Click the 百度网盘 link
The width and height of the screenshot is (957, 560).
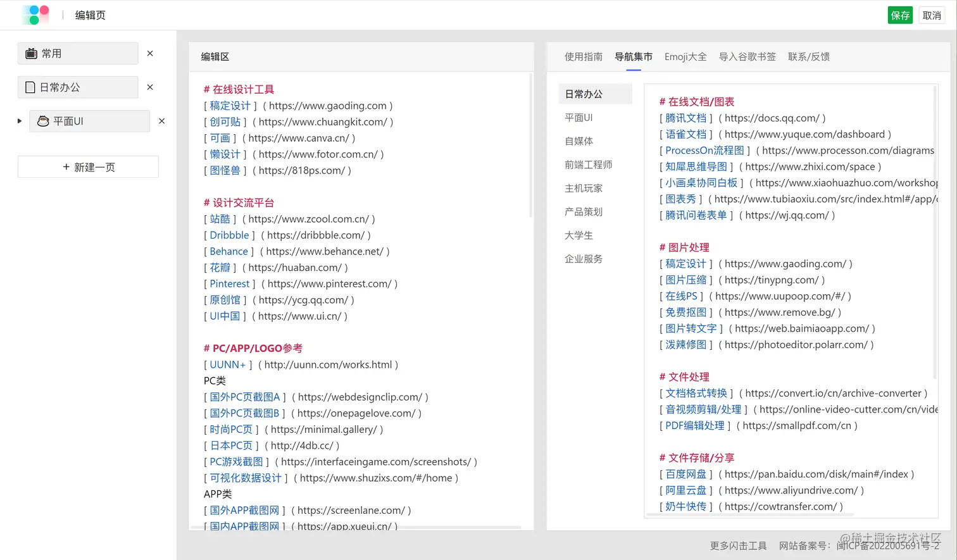click(x=686, y=474)
